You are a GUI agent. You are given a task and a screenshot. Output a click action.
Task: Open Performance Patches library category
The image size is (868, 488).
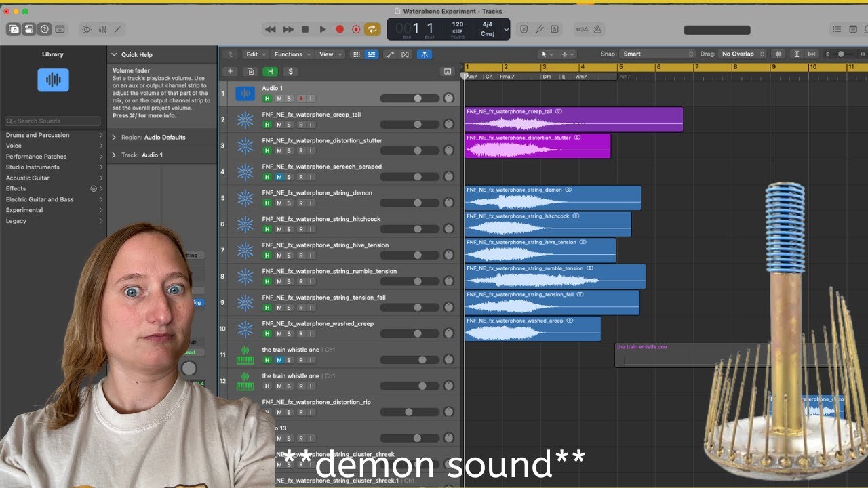(53, 157)
